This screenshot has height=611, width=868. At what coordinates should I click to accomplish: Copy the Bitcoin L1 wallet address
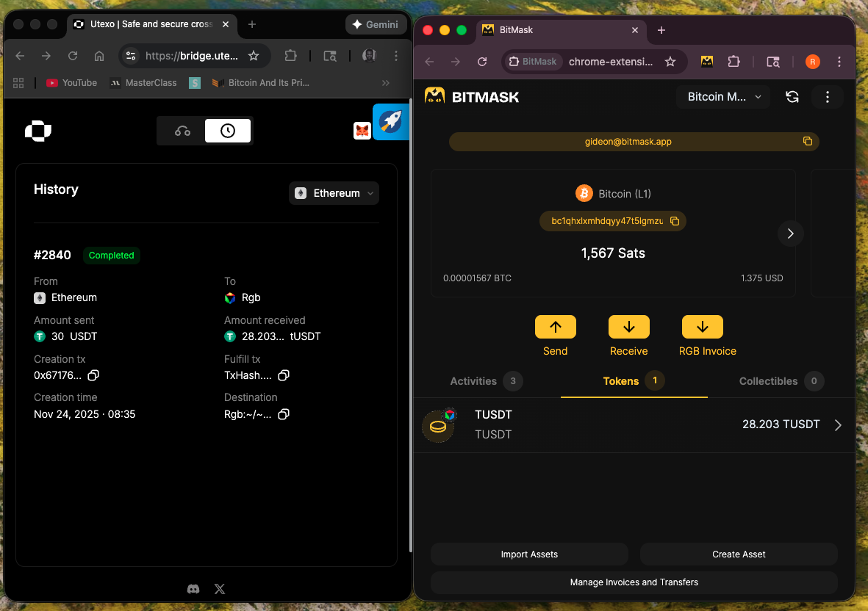tap(675, 221)
